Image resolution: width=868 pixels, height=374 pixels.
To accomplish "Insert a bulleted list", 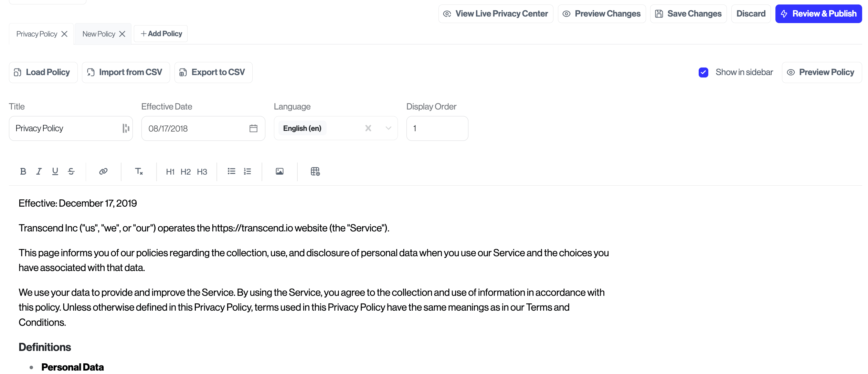I will [x=231, y=172].
